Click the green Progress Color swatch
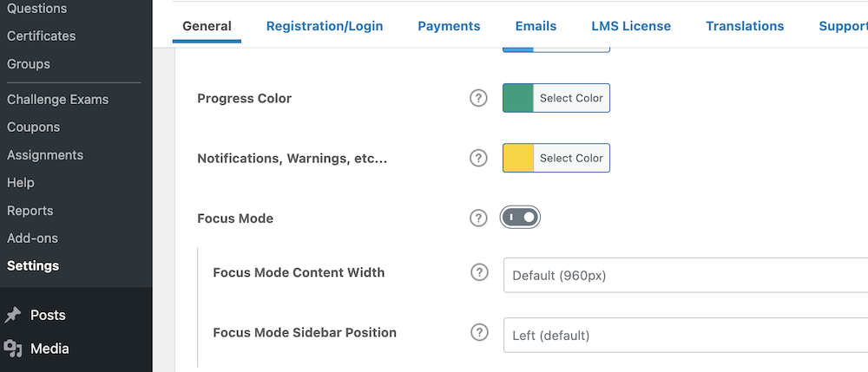Image resolution: width=868 pixels, height=372 pixels. pyautogui.click(x=518, y=98)
